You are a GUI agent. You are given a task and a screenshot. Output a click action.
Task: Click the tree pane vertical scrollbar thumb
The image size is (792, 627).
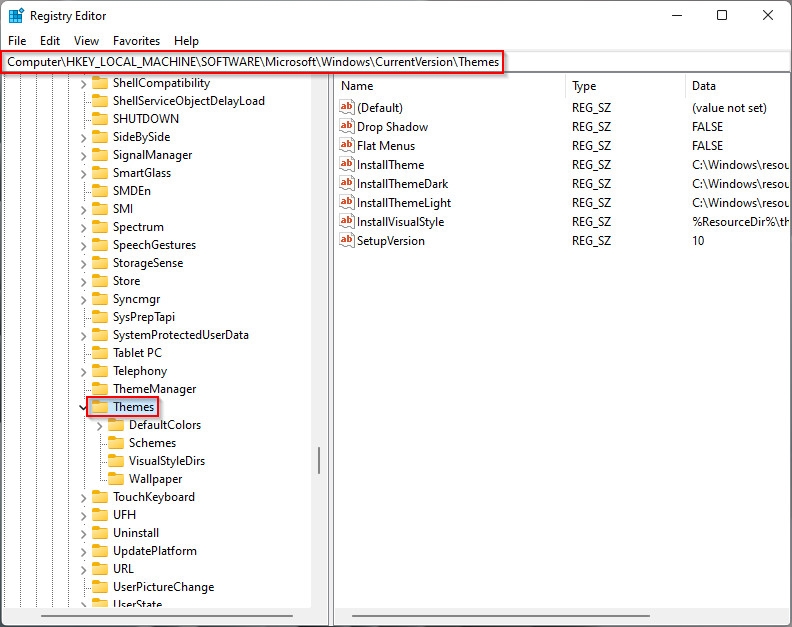[319, 460]
